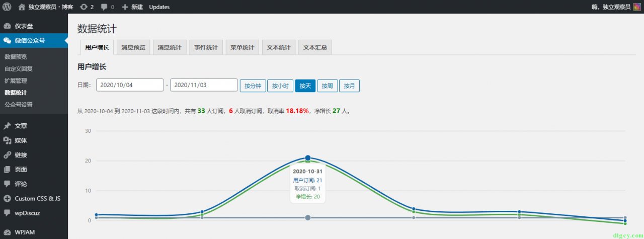Open the 链接 menu
Viewport: 644px width, 239px height.
[x=34, y=155]
